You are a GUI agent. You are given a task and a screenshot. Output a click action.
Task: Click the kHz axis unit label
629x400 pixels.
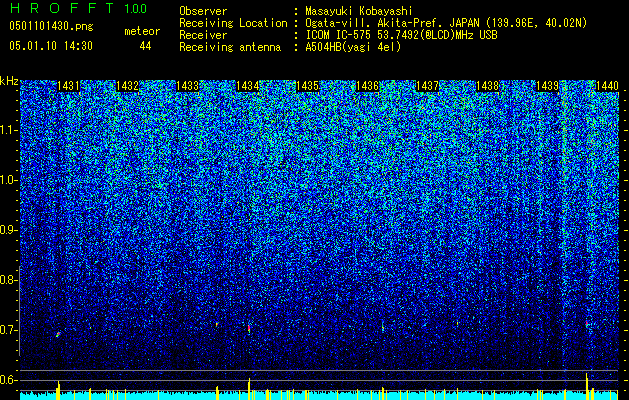point(9,81)
